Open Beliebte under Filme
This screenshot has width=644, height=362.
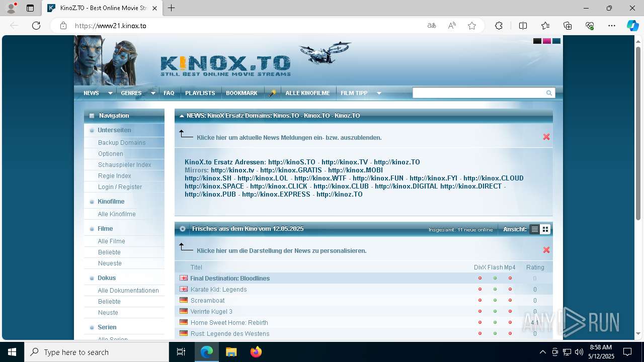point(109,252)
